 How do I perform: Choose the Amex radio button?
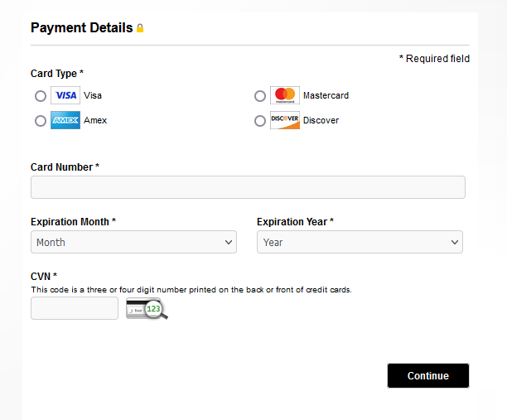click(41, 121)
